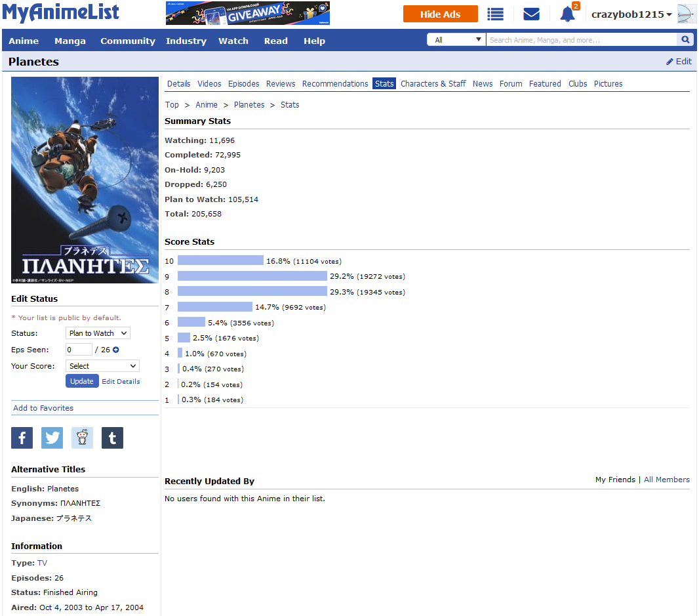Open the messages envelope icon
699x616 pixels.
[x=531, y=14]
